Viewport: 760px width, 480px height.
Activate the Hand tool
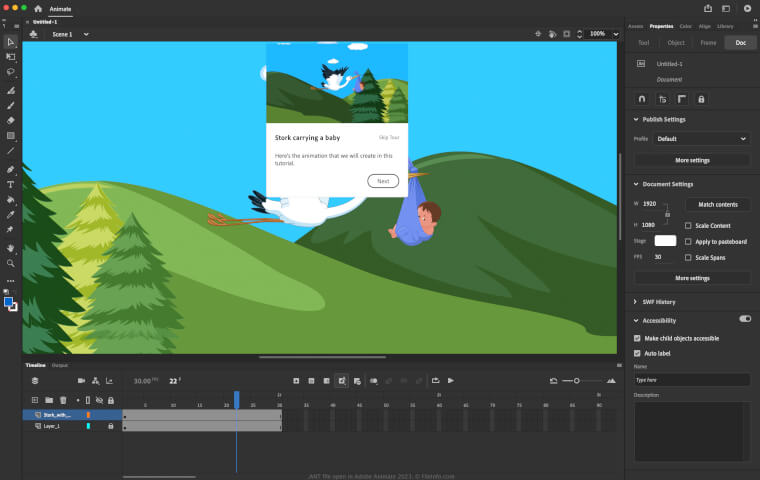point(11,247)
